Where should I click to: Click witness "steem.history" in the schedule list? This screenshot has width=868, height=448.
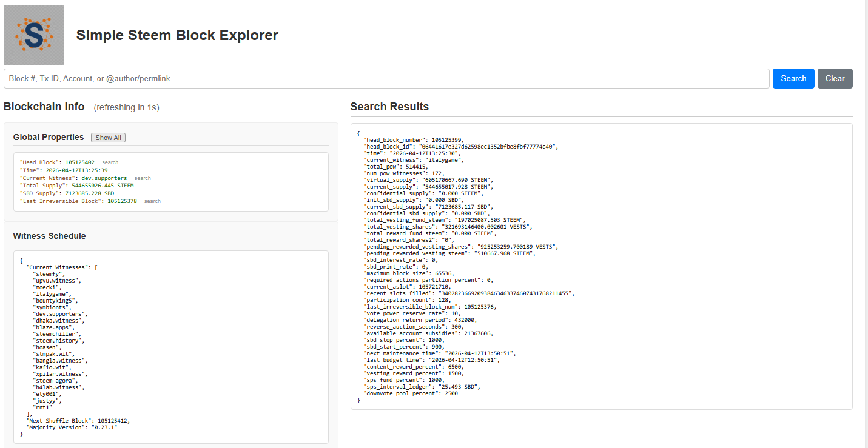59,341
